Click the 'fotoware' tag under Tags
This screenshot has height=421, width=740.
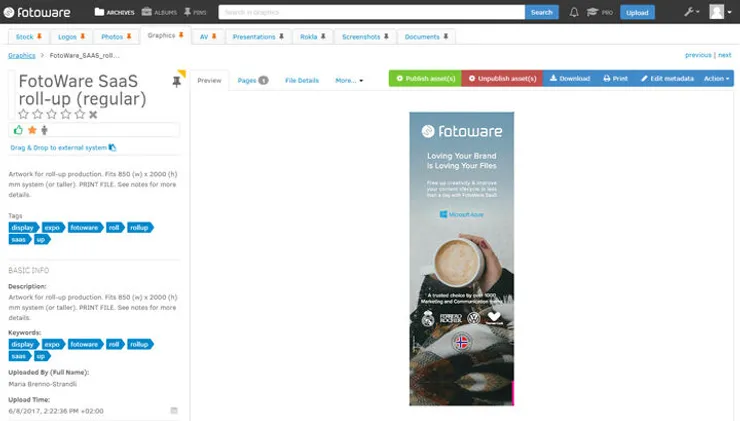coord(85,227)
